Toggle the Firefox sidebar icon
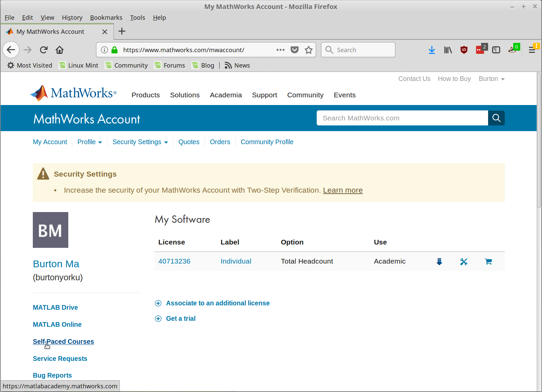The width and height of the screenshot is (542, 392). pyautogui.click(x=496, y=50)
